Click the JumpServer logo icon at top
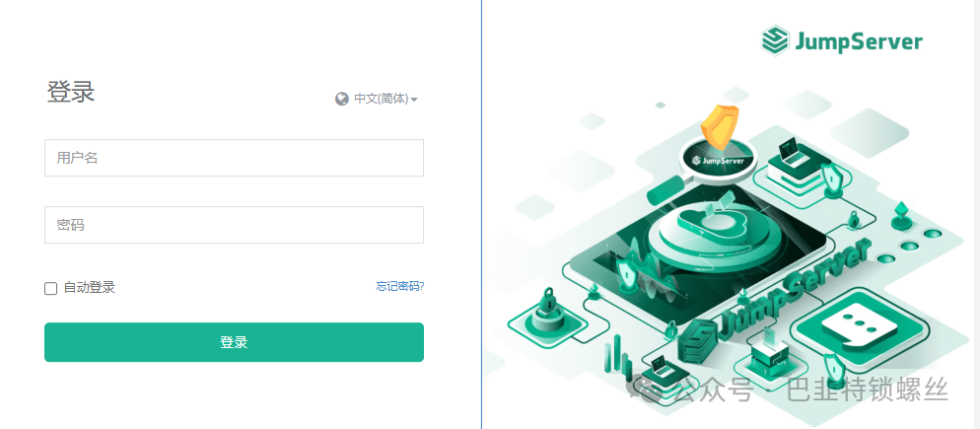Screen dimensions: 980x429 (775, 41)
